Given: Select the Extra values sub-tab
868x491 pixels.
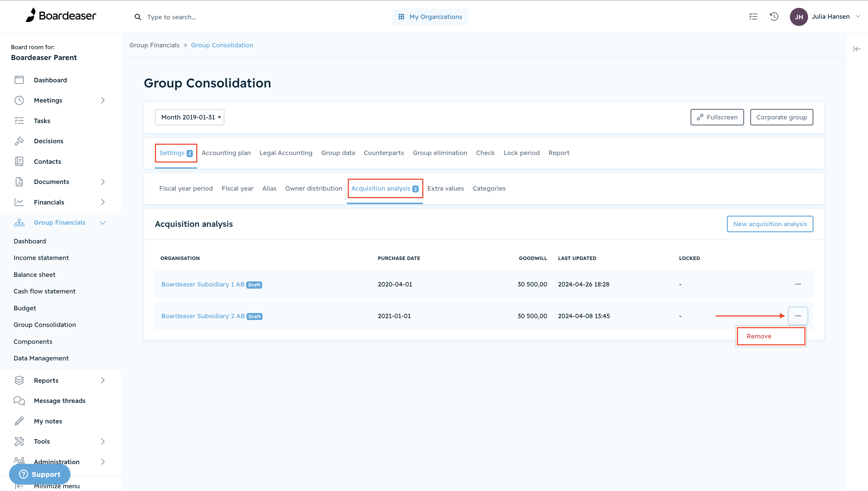Looking at the screenshot, I should [x=445, y=188].
